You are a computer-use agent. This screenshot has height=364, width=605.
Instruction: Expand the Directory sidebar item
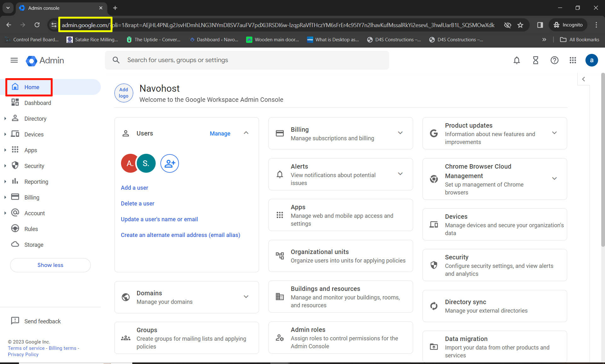tap(5, 119)
